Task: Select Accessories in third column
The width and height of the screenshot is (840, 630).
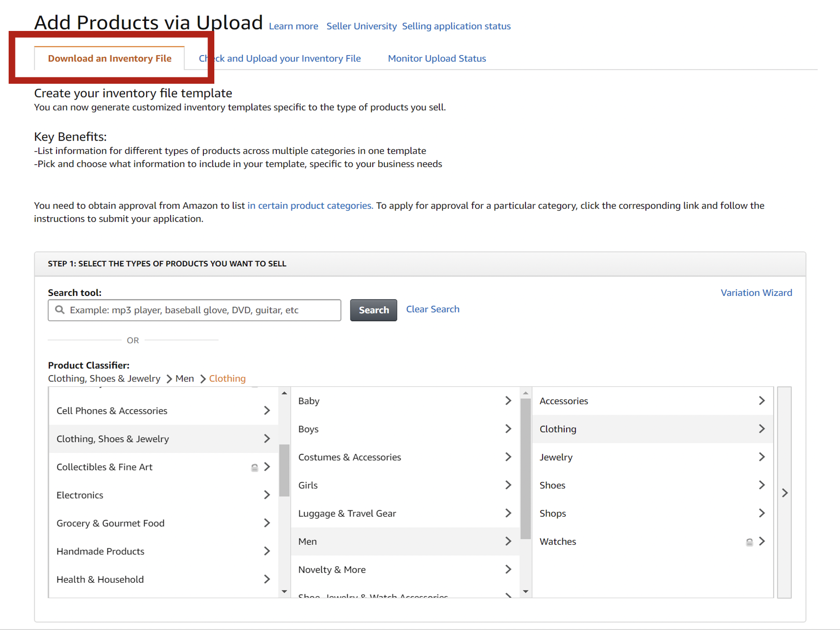Action: point(653,401)
